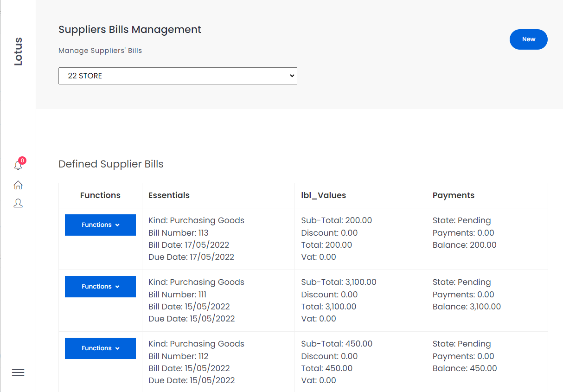Click Total: 3,100.00 value

click(x=329, y=307)
